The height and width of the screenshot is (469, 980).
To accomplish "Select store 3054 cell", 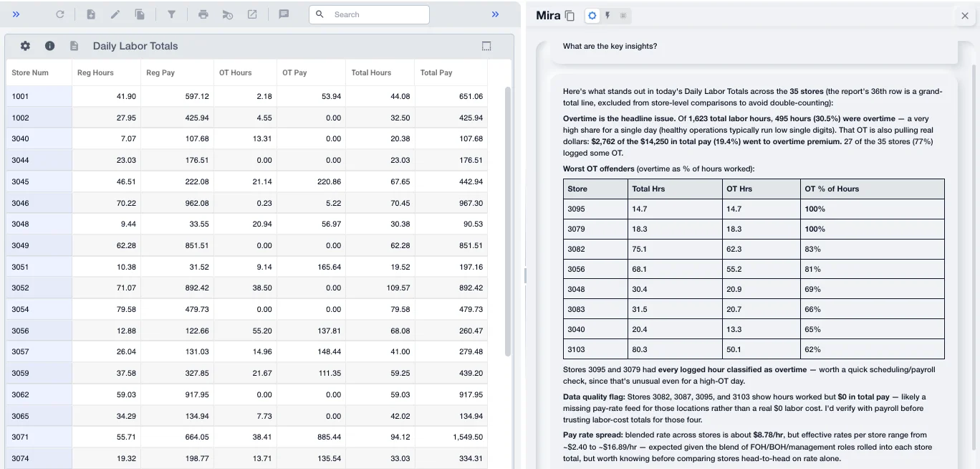I will (39, 309).
